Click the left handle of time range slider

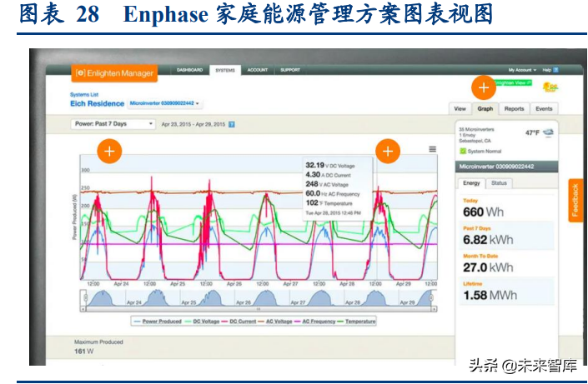(x=84, y=297)
